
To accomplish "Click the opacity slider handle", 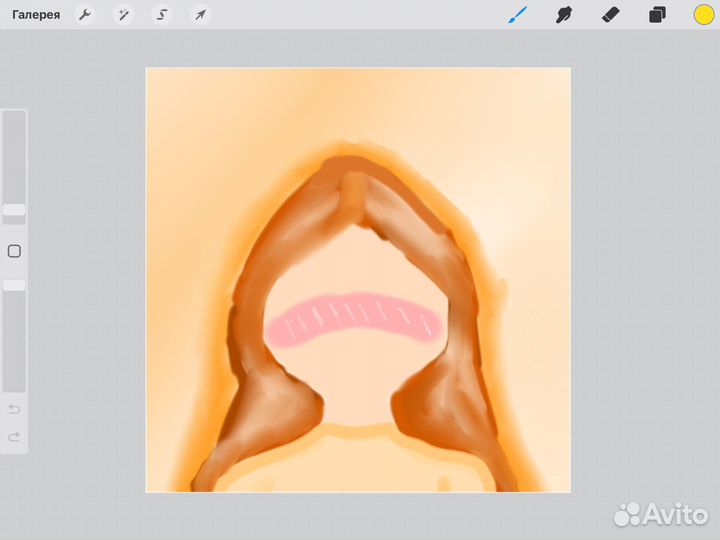I will click(14, 285).
